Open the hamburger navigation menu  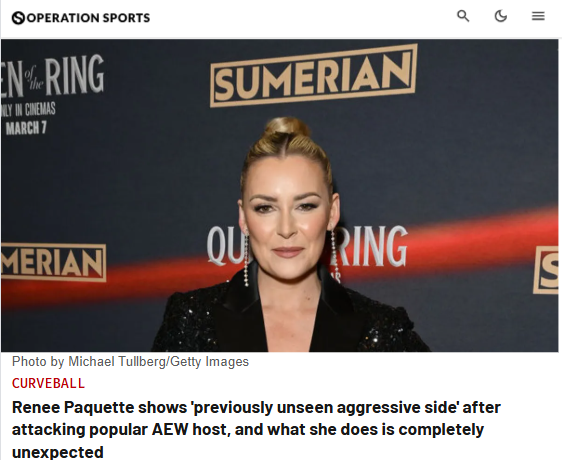point(538,16)
